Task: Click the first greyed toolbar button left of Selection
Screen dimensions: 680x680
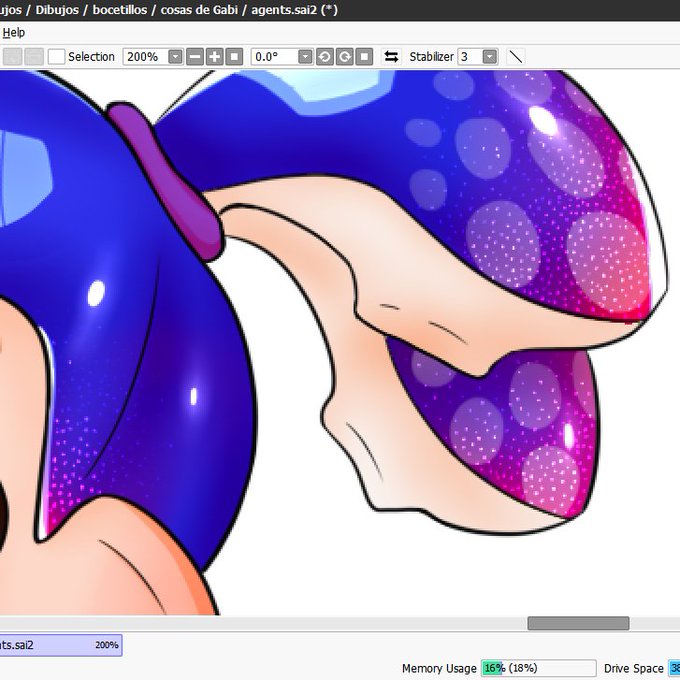Action: pyautogui.click(x=12, y=57)
